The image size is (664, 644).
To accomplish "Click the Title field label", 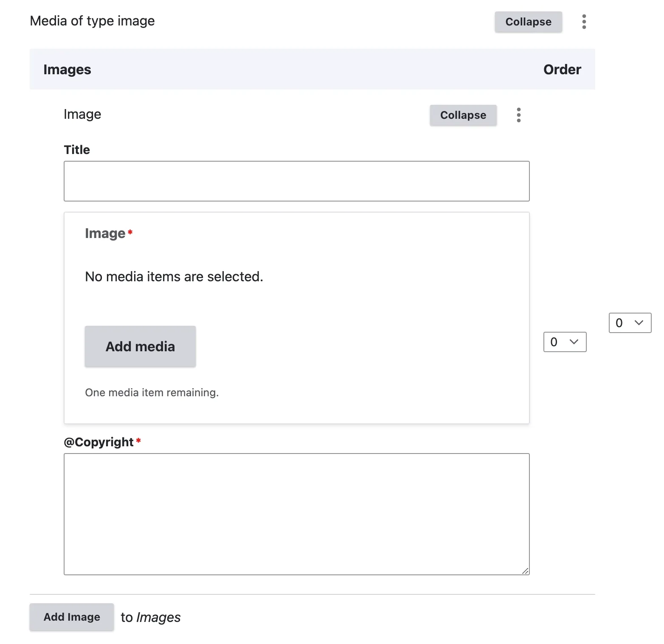I will tap(77, 150).
